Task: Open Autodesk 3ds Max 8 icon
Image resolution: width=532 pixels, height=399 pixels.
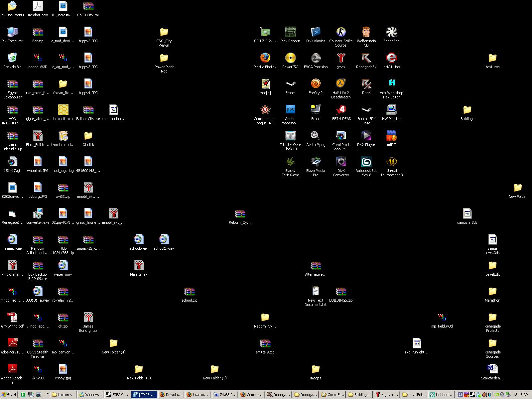Action: click(x=366, y=162)
